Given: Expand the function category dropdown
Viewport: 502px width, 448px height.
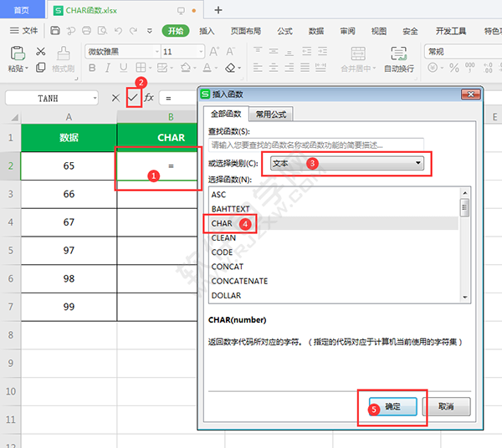Looking at the screenshot, I should [418, 163].
